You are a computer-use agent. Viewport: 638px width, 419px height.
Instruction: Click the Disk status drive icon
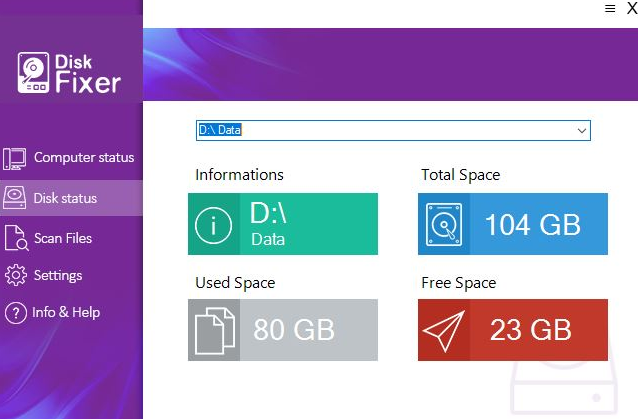(15, 198)
